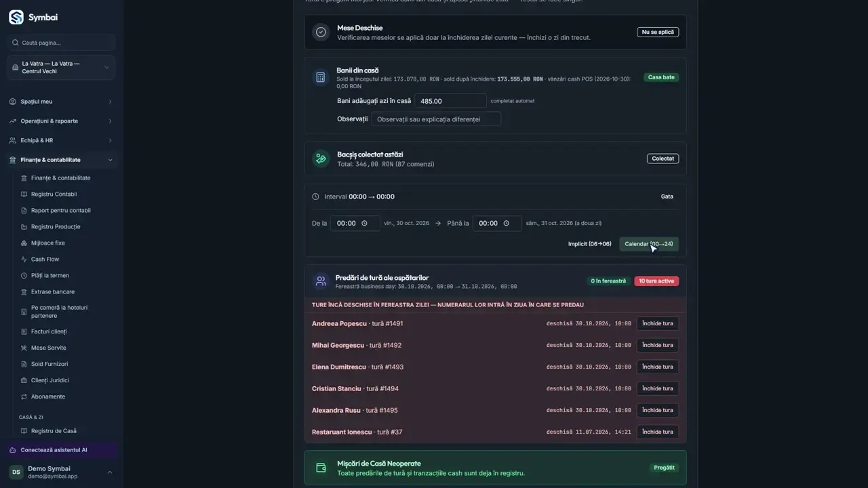Click the Predări de tură people icon
This screenshot has height=488, width=868.
[321, 281]
